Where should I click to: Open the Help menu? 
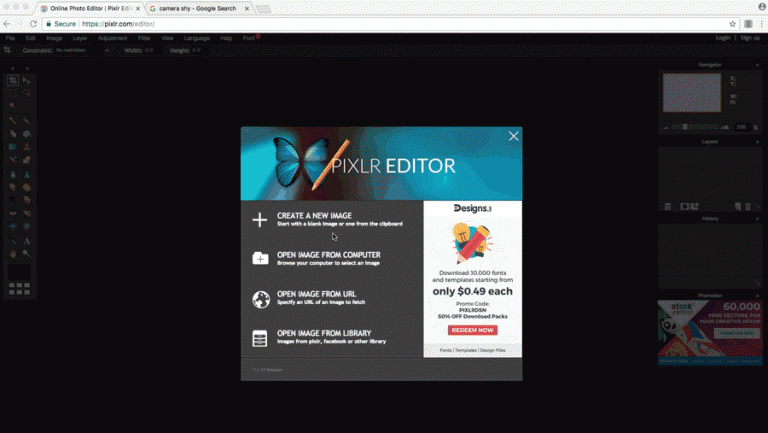point(226,38)
